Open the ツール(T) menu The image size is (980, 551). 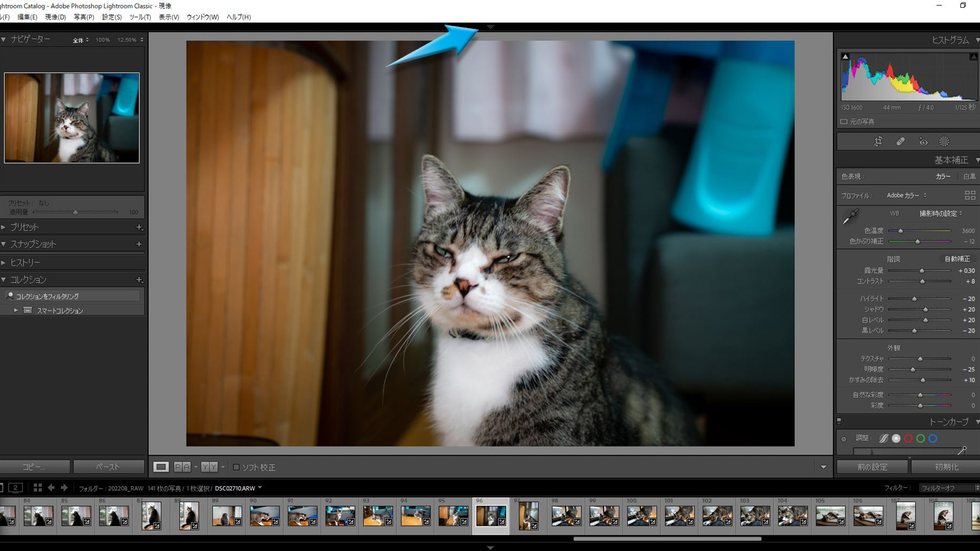[x=140, y=17]
